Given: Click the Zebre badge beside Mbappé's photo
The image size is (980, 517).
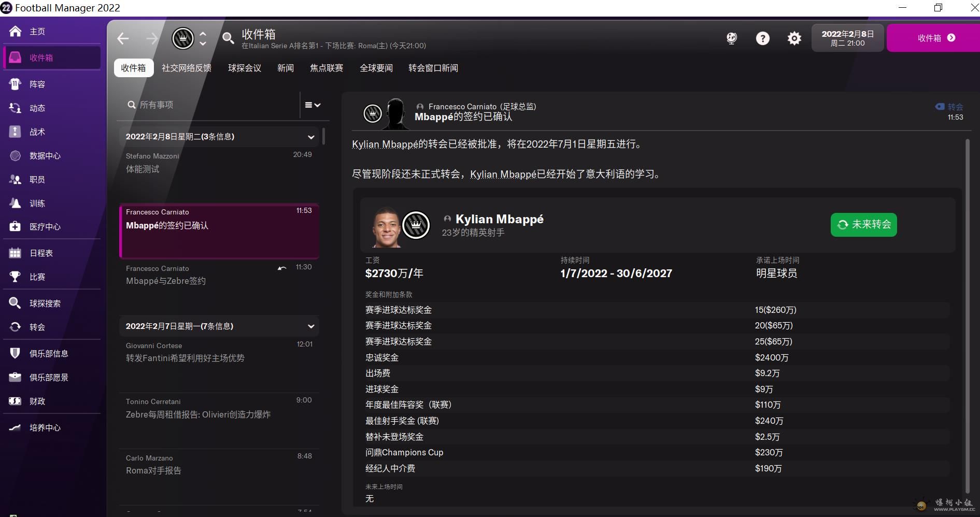Looking at the screenshot, I should [416, 225].
